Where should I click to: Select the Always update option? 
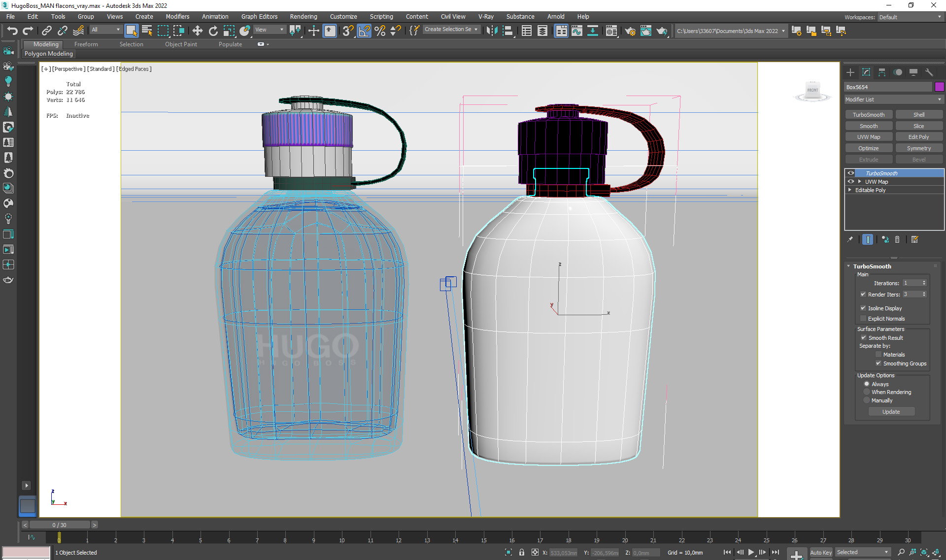[x=867, y=384]
